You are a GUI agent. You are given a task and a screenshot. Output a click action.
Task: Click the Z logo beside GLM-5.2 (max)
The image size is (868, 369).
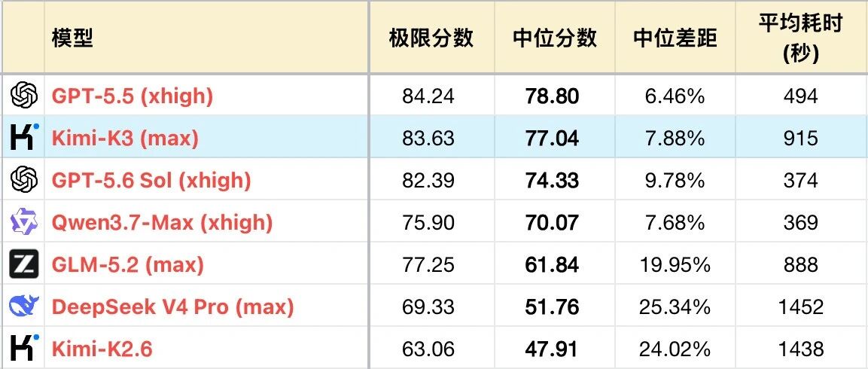[x=24, y=264]
